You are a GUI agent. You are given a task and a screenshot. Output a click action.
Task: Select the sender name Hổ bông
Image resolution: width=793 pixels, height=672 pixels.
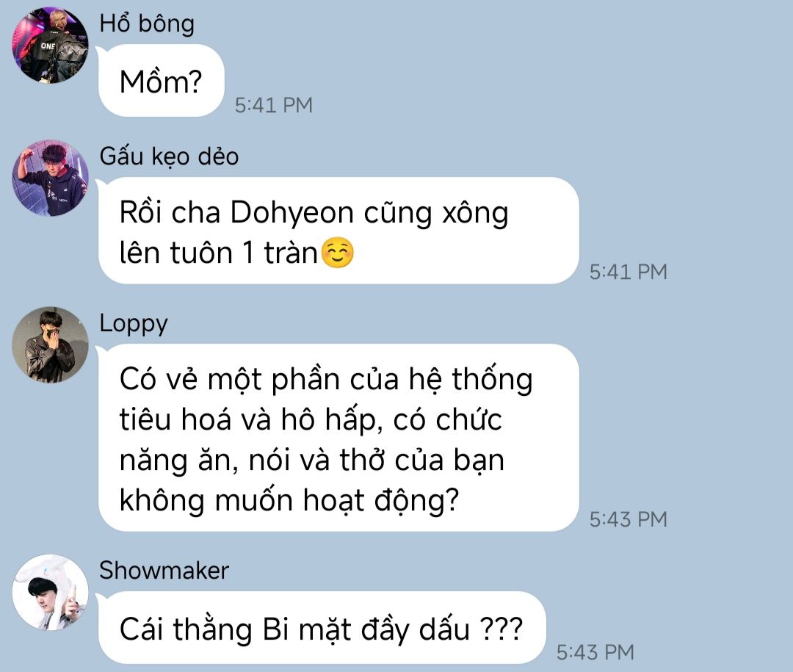pos(147,24)
